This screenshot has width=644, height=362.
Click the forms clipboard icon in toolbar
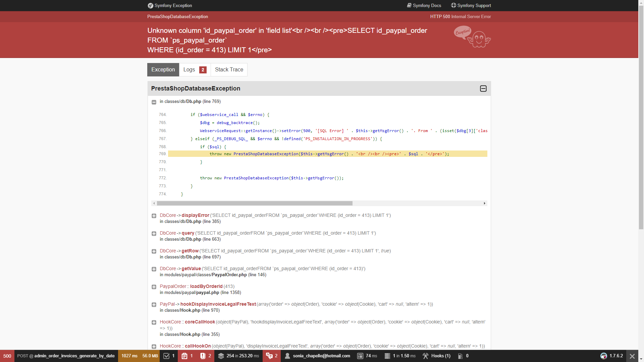click(x=184, y=356)
